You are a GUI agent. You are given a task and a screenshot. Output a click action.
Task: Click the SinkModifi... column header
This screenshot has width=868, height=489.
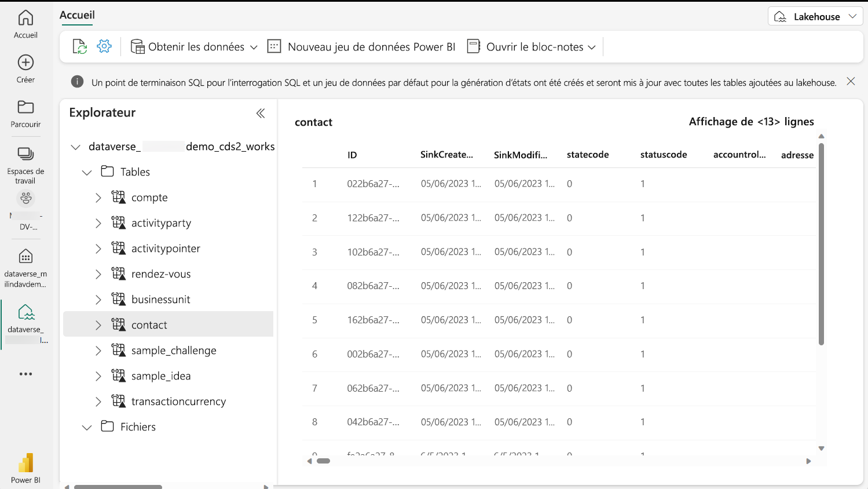(x=521, y=155)
